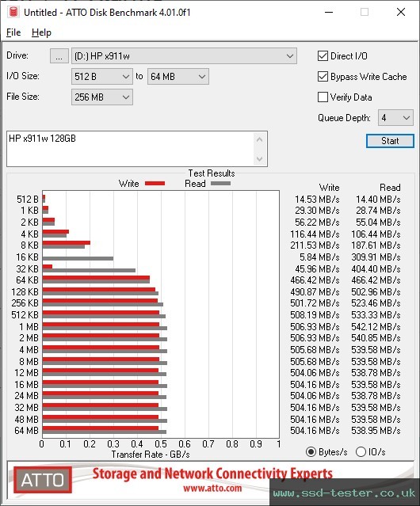Image resolution: width=420 pixels, height=506 pixels.
Task: Minimize the ATTO Disk Benchmark window
Action: [329, 12]
